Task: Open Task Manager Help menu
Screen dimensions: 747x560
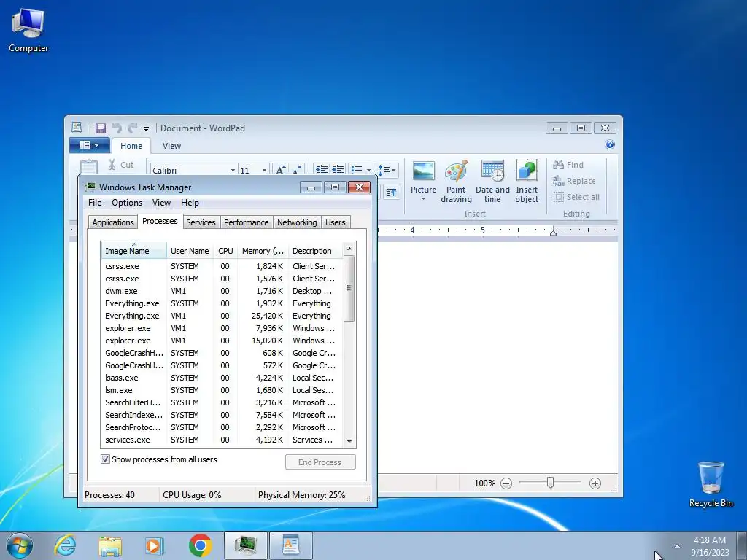Action: pos(190,203)
